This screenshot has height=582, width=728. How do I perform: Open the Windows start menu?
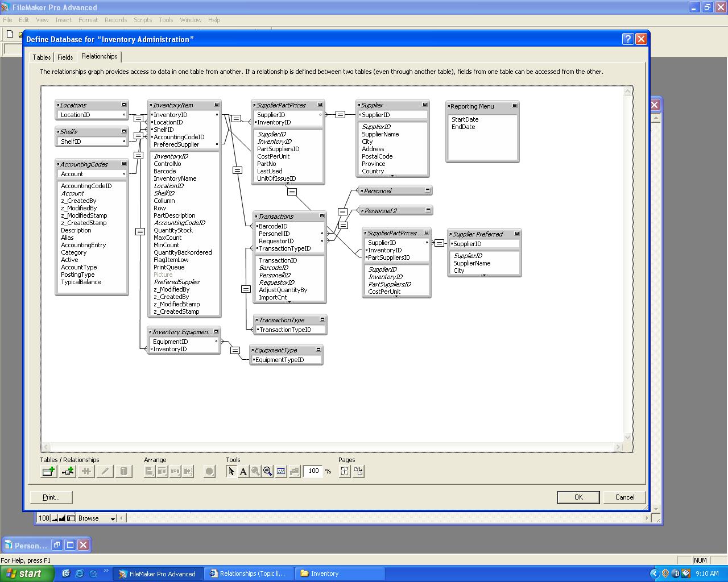27,573
